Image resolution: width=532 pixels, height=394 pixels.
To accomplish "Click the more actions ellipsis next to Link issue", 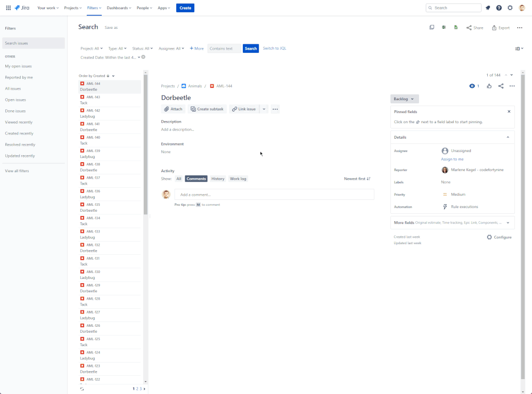I will (x=275, y=109).
